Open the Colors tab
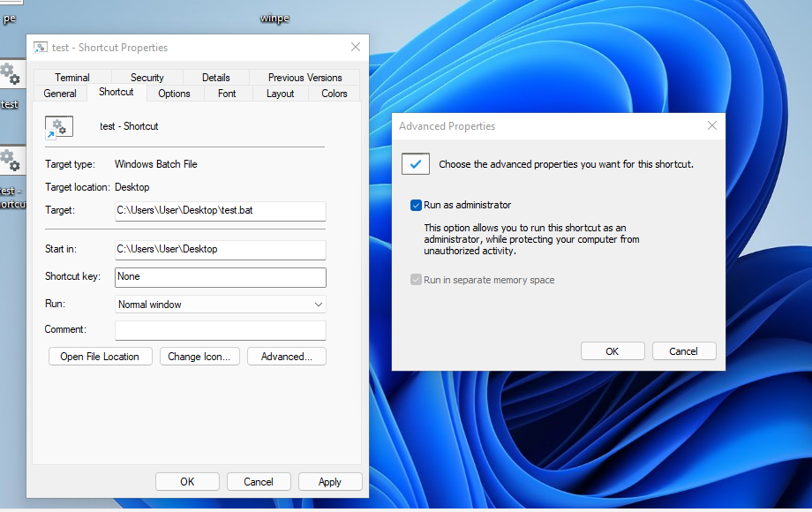 point(334,94)
